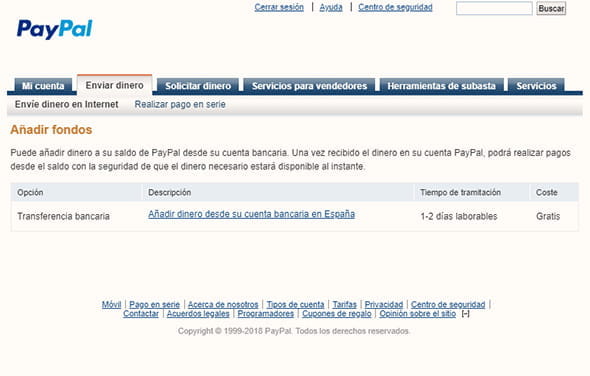
Task: Open the Ayuda link at top
Action: click(331, 7)
